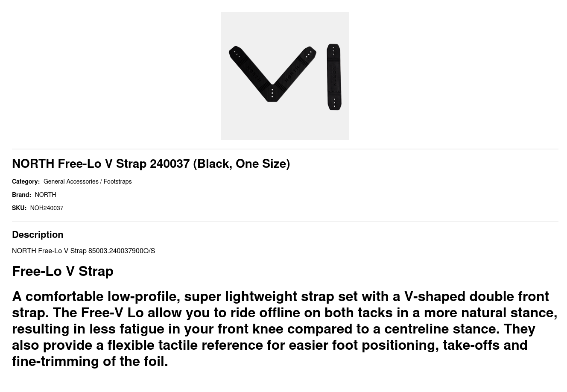Click the product image of the straps
The image size is (567, 392).
(x=285, y=76)
